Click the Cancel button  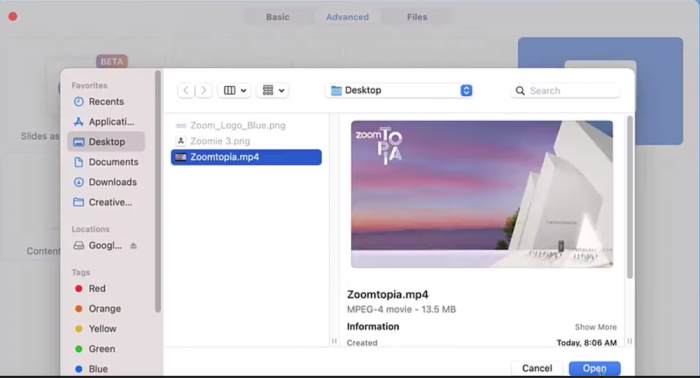[x=537, y=368]
